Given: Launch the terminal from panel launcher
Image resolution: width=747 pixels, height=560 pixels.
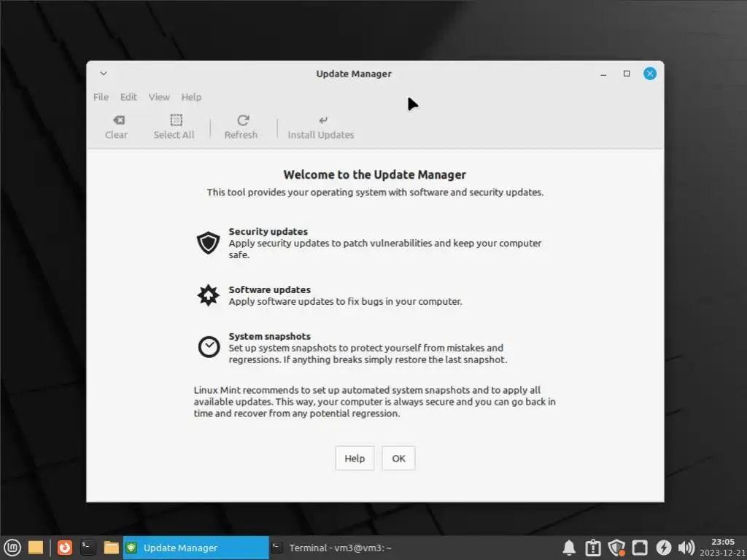Looking at the screenshot, I should tap(88, 548).
